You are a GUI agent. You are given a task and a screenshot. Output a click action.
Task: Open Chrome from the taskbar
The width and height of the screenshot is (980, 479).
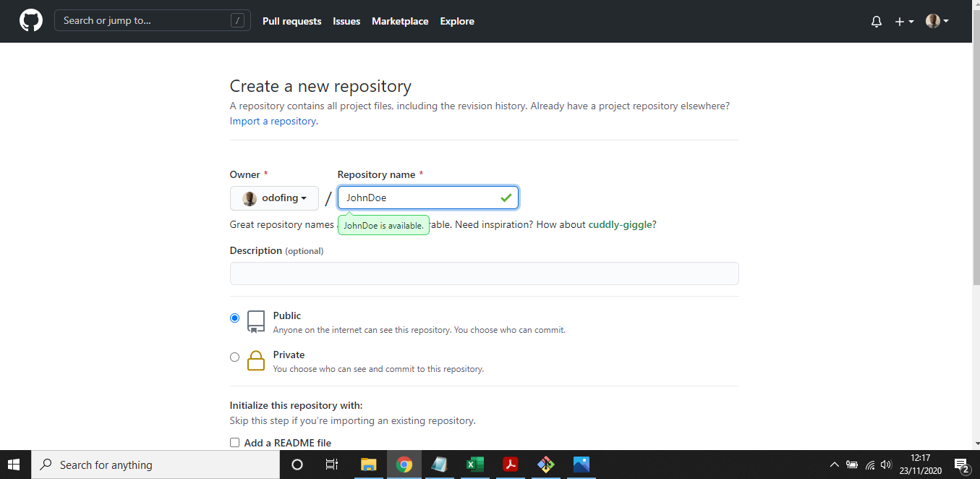404,465
